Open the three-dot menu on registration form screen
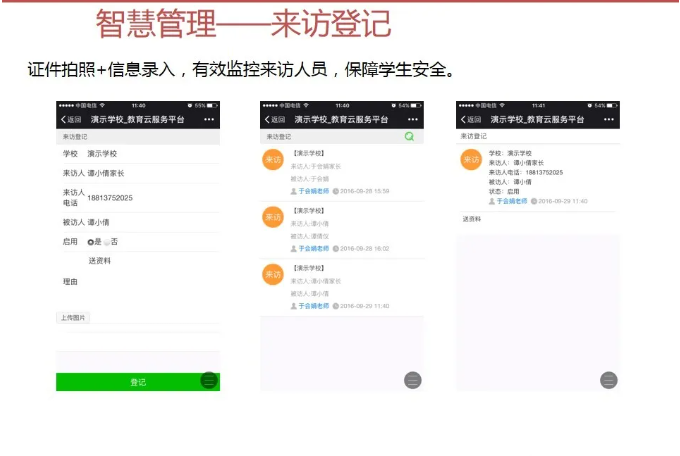The height and width of the screenshot is (456, 680). [209, 119]
